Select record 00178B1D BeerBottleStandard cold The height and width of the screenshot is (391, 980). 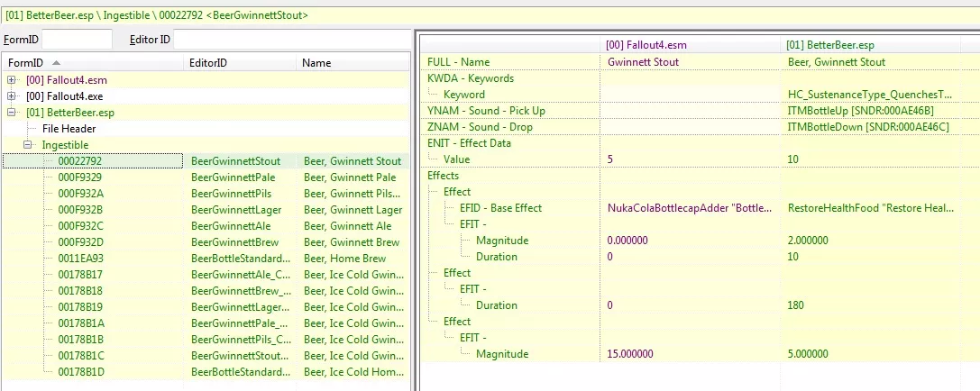pos(206,372)
